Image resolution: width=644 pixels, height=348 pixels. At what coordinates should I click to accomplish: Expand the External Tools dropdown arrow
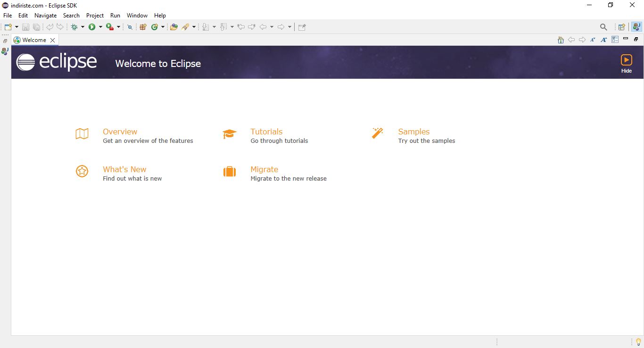coord(118,27)
